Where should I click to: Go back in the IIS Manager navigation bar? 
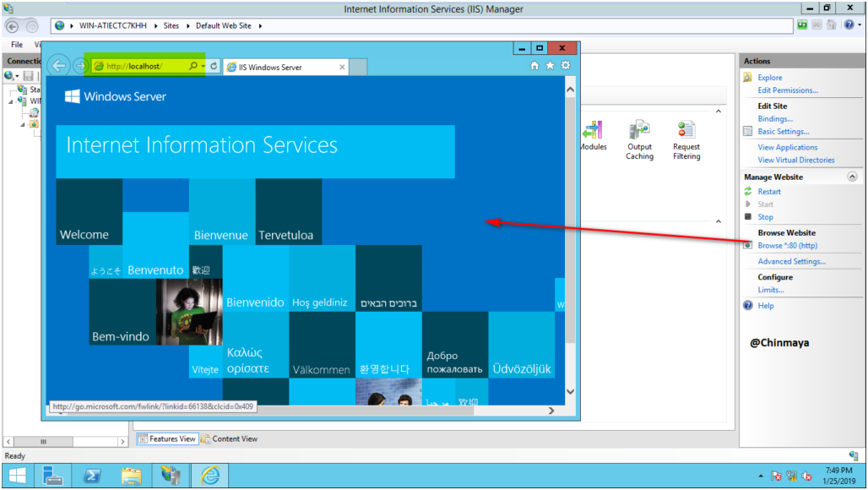[12, 26]
